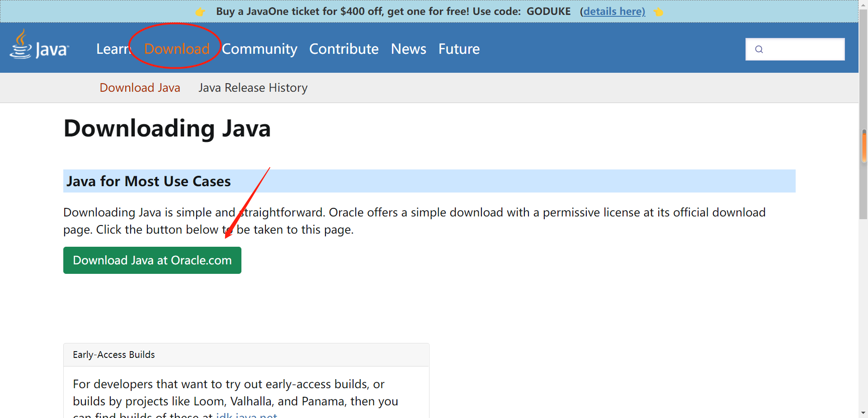The image size is (868, 418).
Task: Click the 'Java for Most Use Cases' heading
Action: coord(148,181)
